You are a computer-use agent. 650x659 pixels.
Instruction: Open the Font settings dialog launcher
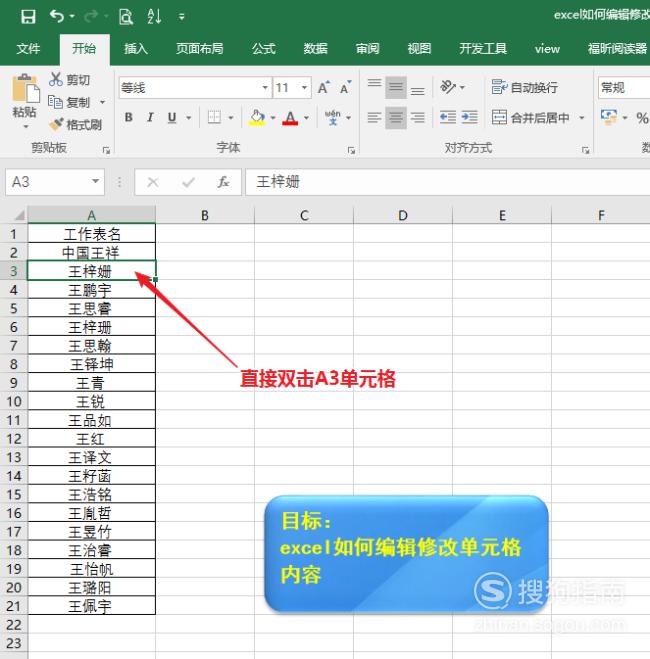click(x=351, y=150)
